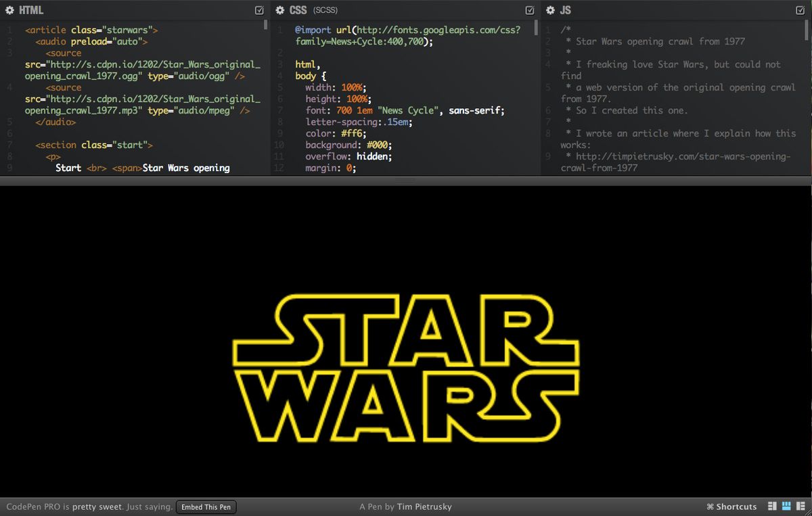Place the cursor in the CSS code editor
The image size is (812, 516).
(x=406, y=101)
